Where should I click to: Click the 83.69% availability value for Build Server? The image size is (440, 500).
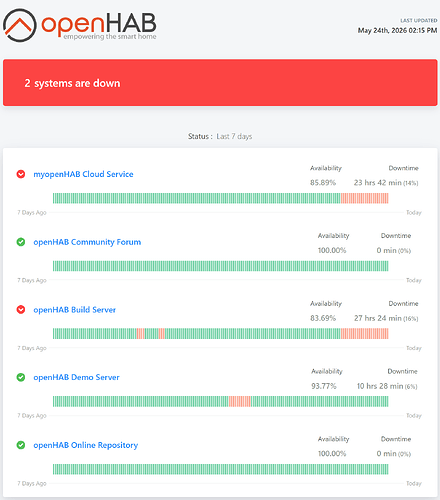click(323, 318)
